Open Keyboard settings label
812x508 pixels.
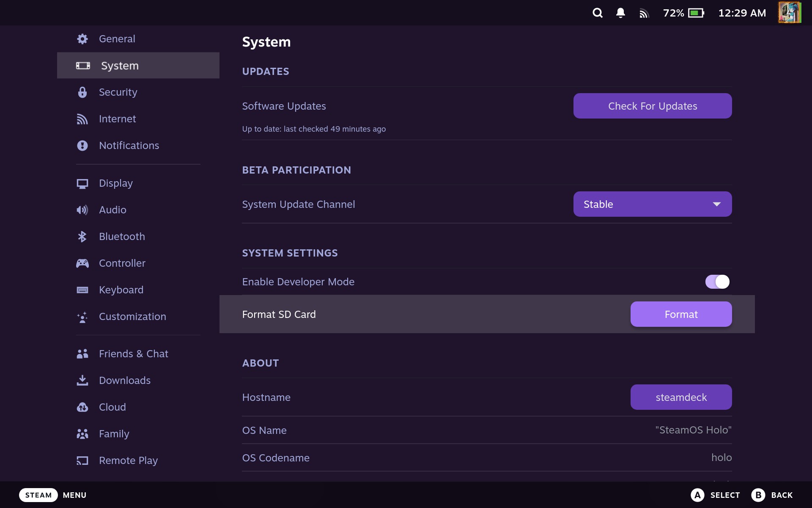(x=121, y=290)
